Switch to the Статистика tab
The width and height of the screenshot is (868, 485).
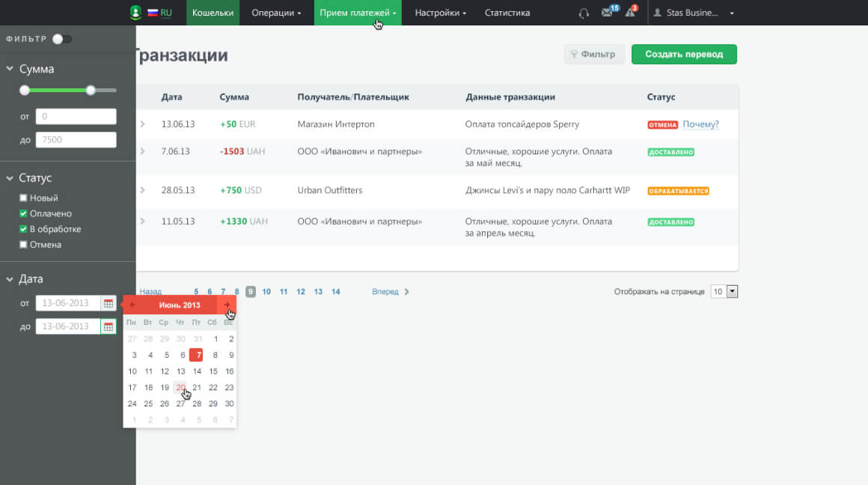click(x=507, y=13)
